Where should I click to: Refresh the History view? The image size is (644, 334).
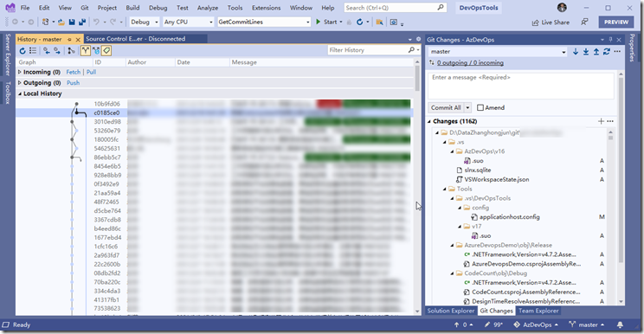click(23, 50)
